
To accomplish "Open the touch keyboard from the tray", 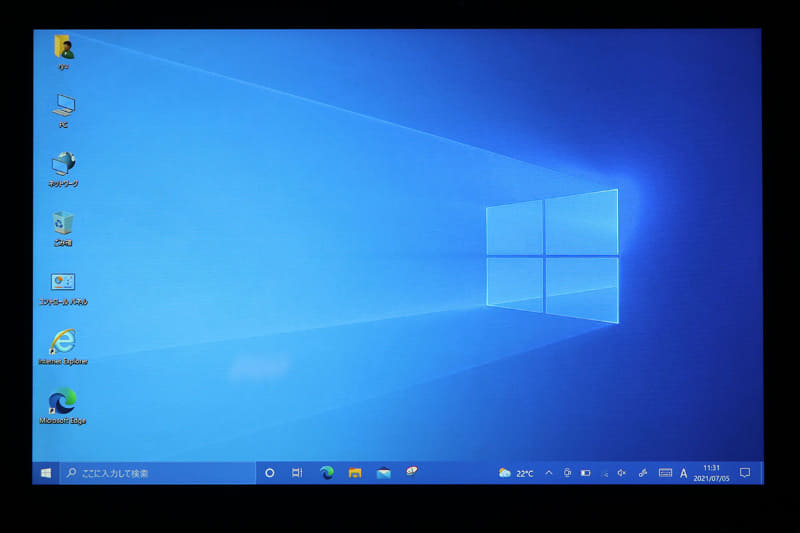I will tap(665, 473).
